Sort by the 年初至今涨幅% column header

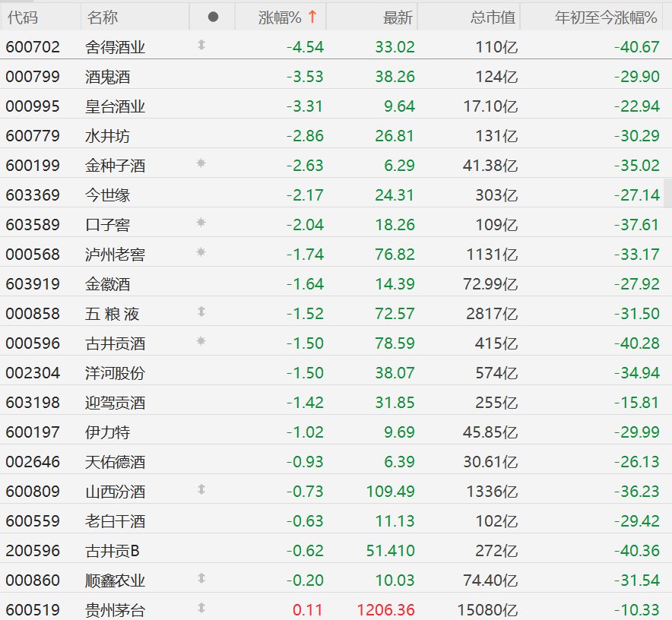[606, 17]
